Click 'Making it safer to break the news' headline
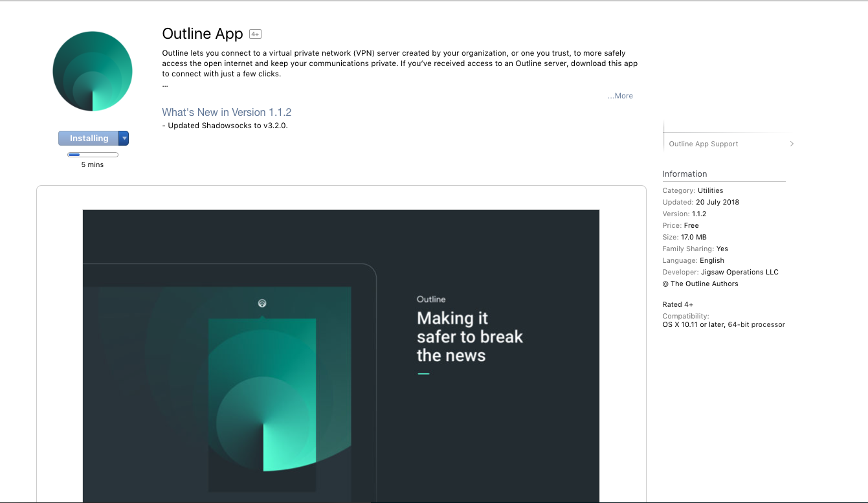868x503 pixels. [x=470, y=337]
